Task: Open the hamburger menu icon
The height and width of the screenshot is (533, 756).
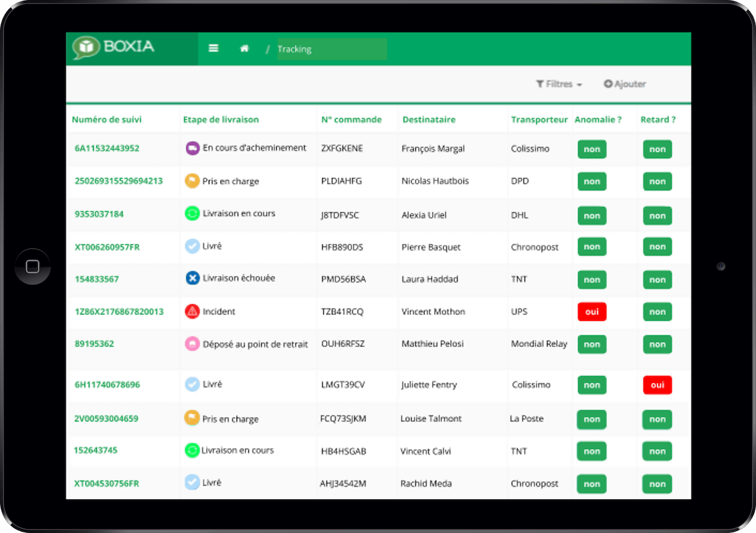Action: pos(213,49)
